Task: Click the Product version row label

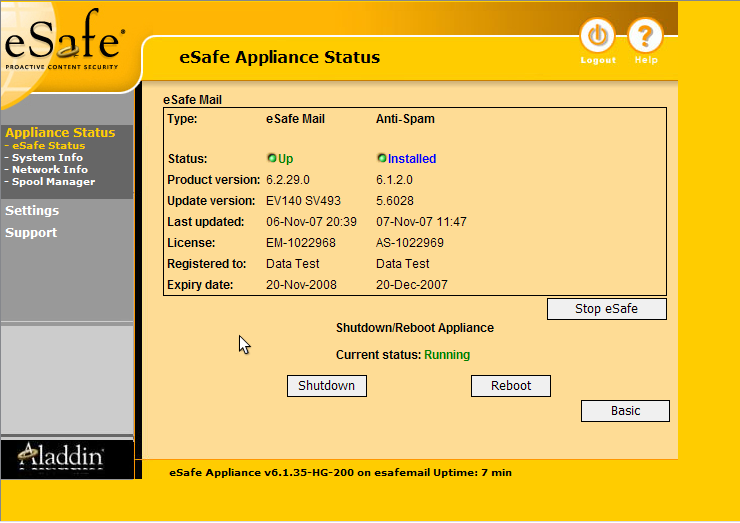Action: point(213,180)
